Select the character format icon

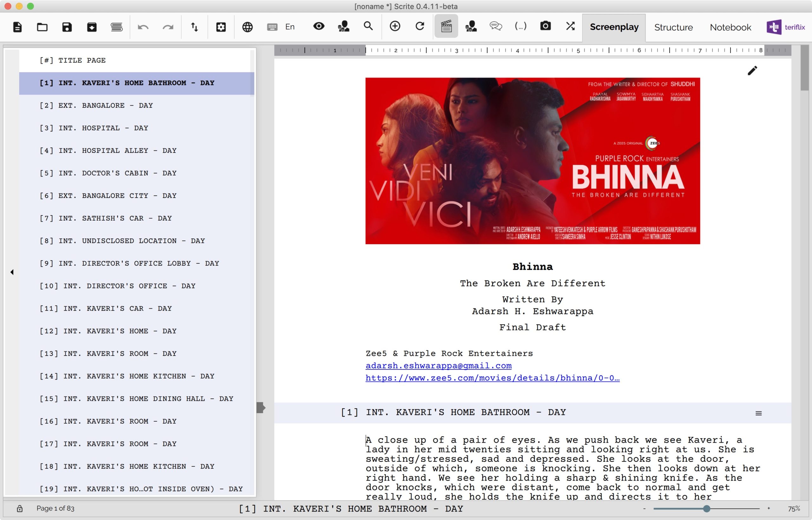click(x=471, y=26)
